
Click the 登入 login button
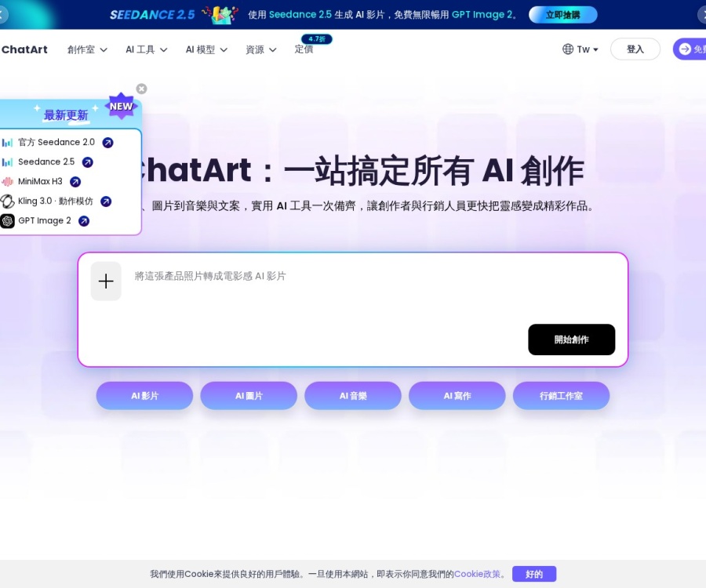[635, 49]
